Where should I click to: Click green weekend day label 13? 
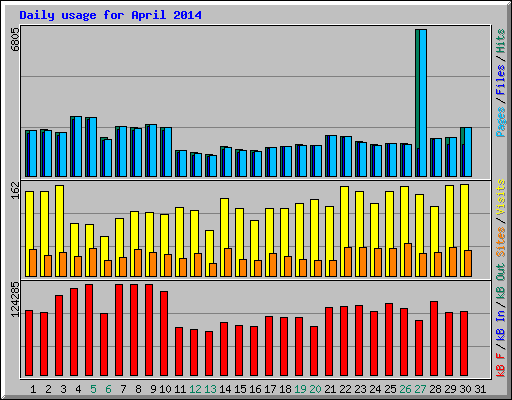[210, 389]
